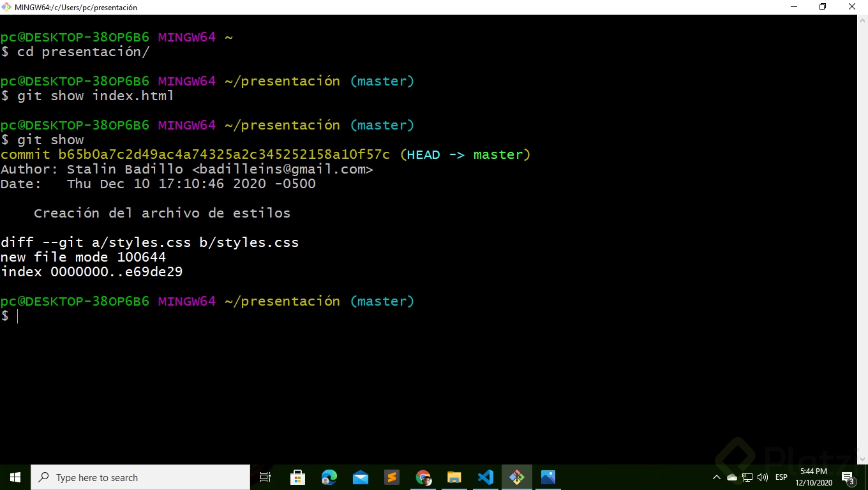Click the "cd presentación/" command

click(84, 52)
